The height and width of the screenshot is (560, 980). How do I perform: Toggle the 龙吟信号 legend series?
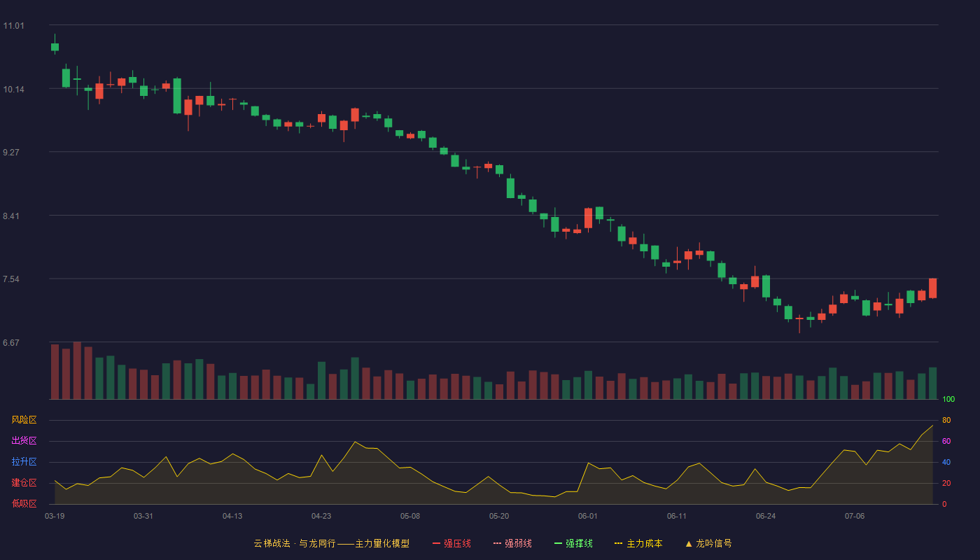[x=708, y=543]
